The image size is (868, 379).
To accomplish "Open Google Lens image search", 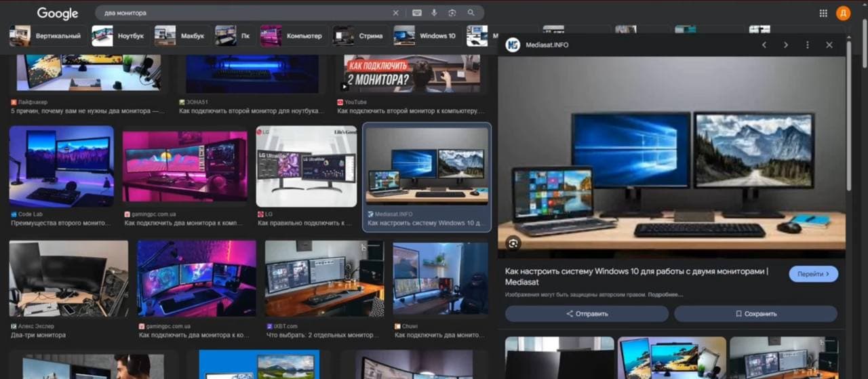I will pos(452,13).
